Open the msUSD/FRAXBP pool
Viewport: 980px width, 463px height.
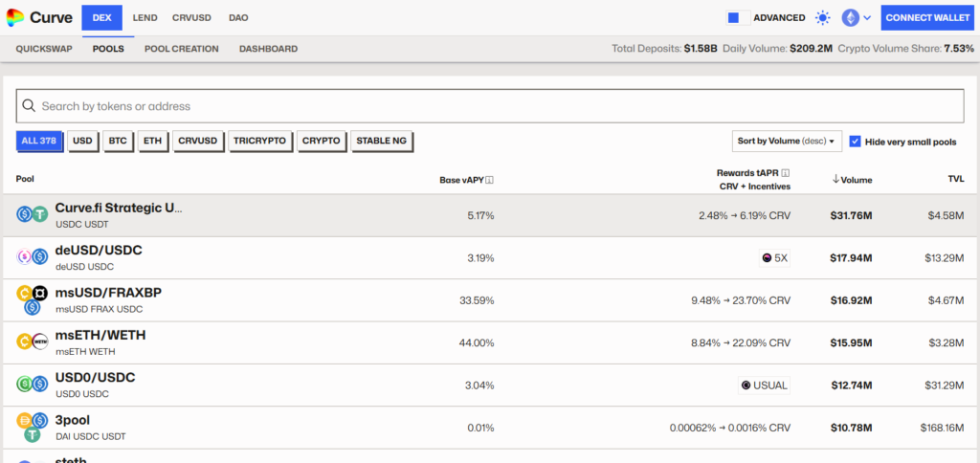point(109,293)
